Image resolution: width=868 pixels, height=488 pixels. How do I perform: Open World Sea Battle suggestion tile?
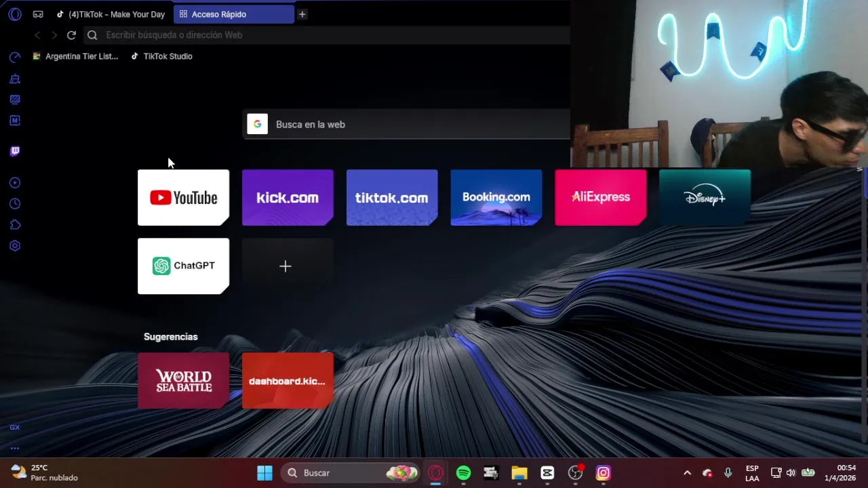(x=183, y=381)
